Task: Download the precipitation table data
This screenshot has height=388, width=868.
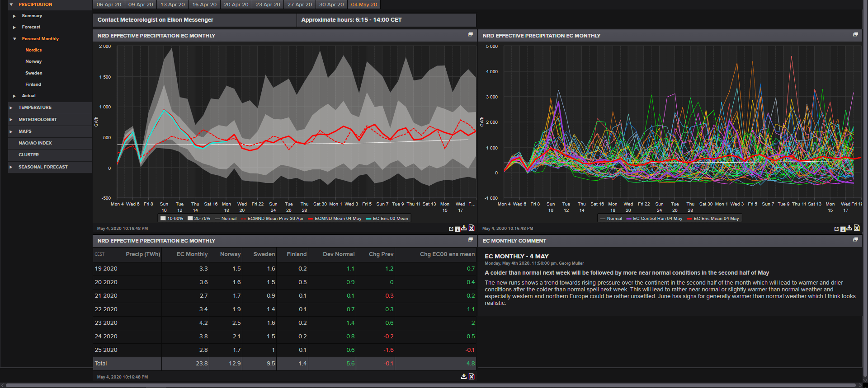Action: (464, 376)
